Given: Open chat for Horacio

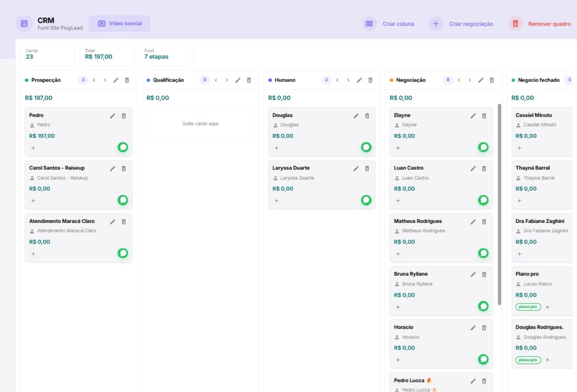Looking at the screenshot, I should (x=483, y=359).
